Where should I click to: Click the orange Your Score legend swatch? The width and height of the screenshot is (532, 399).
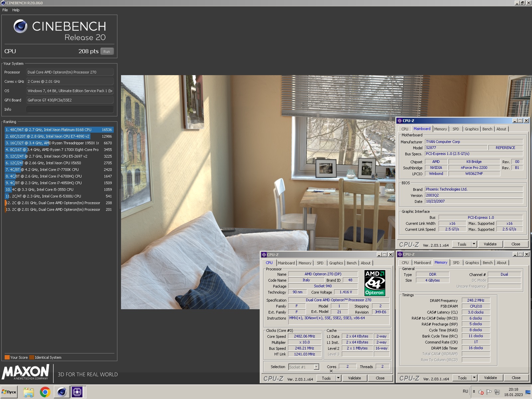point(7,357)
